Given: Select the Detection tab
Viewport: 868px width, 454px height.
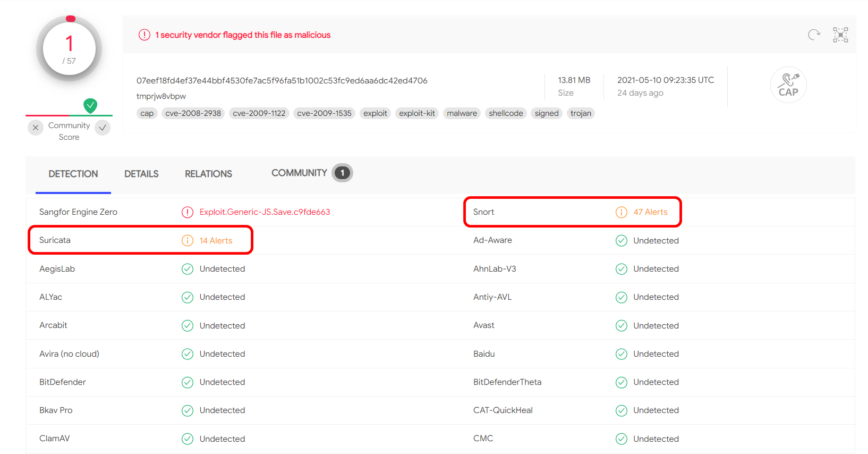Looking at the screenshot, I should (73, 174).
